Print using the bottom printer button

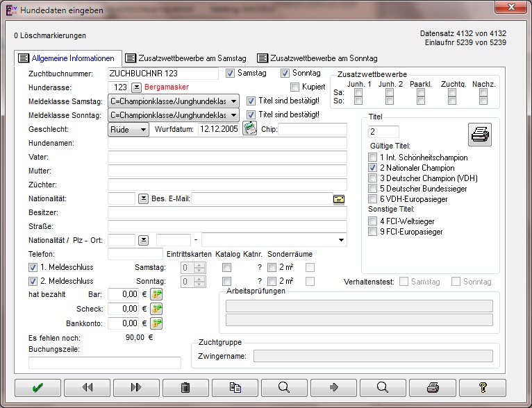432,388
